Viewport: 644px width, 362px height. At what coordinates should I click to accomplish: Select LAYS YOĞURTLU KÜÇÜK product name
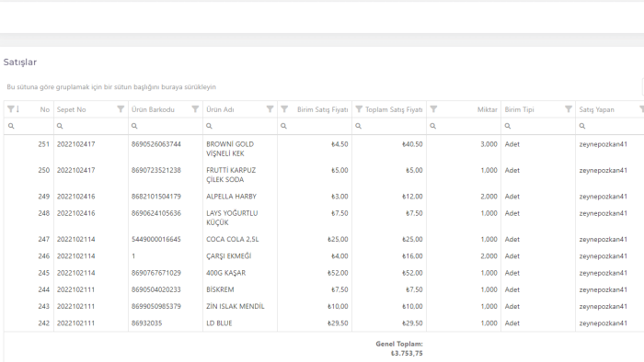click(232, 218)
